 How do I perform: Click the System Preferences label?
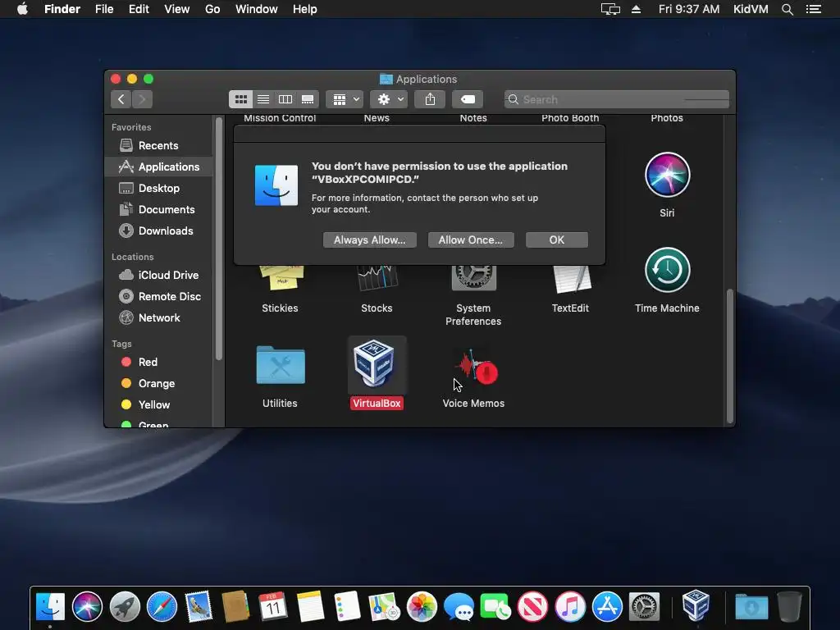click(x=473, y=314)
